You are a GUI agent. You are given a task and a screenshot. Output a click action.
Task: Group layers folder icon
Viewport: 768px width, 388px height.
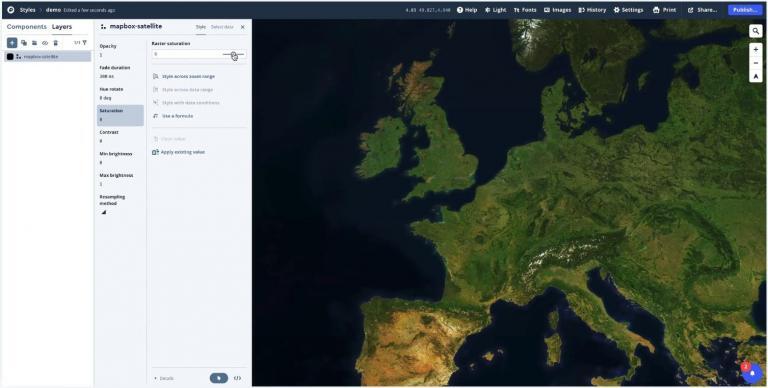click(34, 43)
